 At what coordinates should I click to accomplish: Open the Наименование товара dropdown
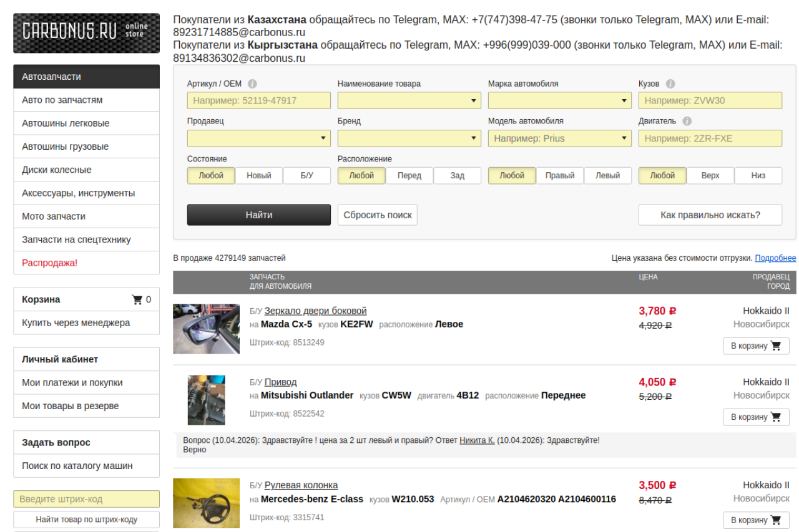[409, 101]
